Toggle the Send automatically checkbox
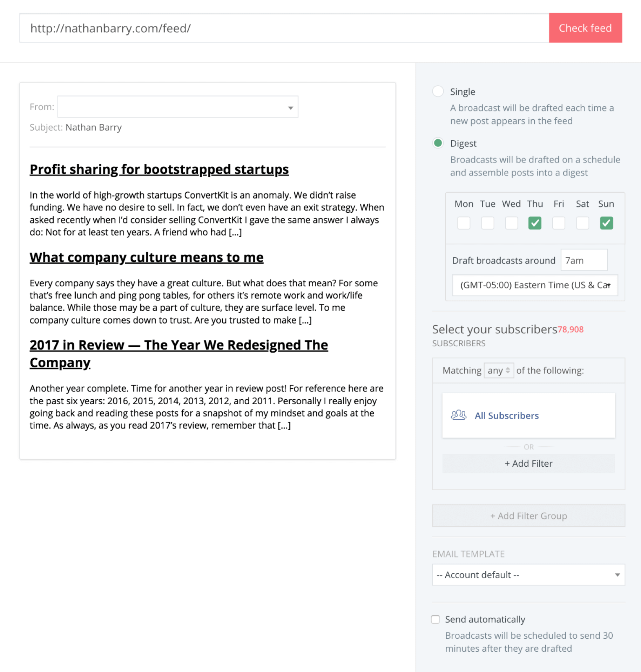The height and width of the screenshot is (672, 641). point(436,619)
